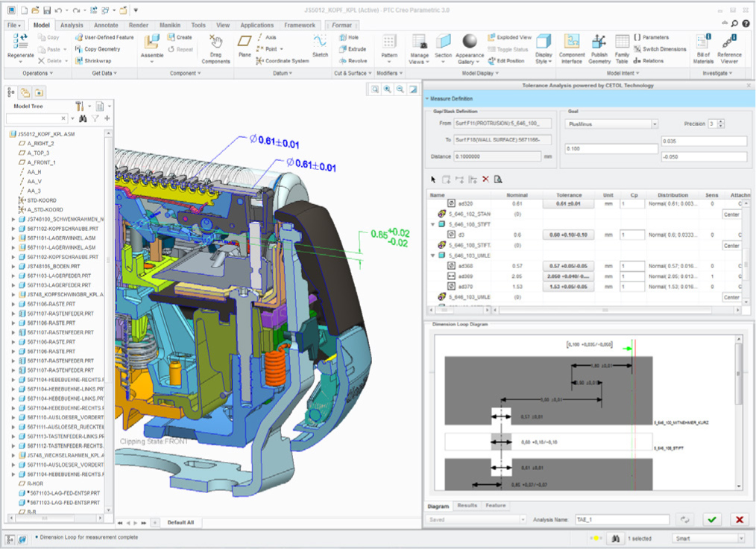Open the PlusMinus goal dropdown

tap(653, 124)
